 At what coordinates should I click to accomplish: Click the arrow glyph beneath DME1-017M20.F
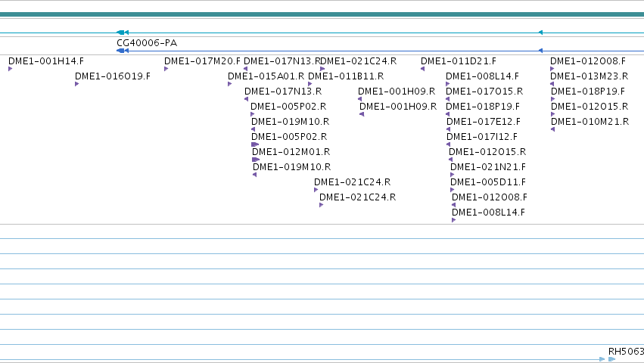[x=166, y=69]
